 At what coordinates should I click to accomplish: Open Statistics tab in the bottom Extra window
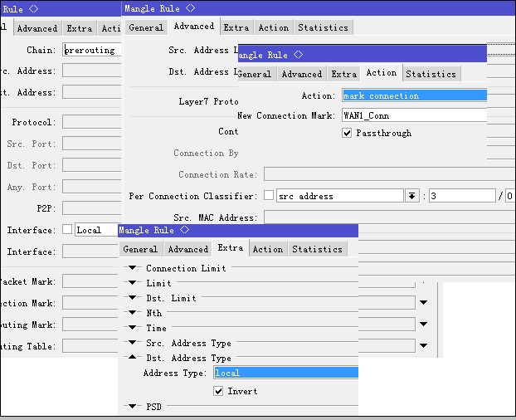(x=318, y=249)
